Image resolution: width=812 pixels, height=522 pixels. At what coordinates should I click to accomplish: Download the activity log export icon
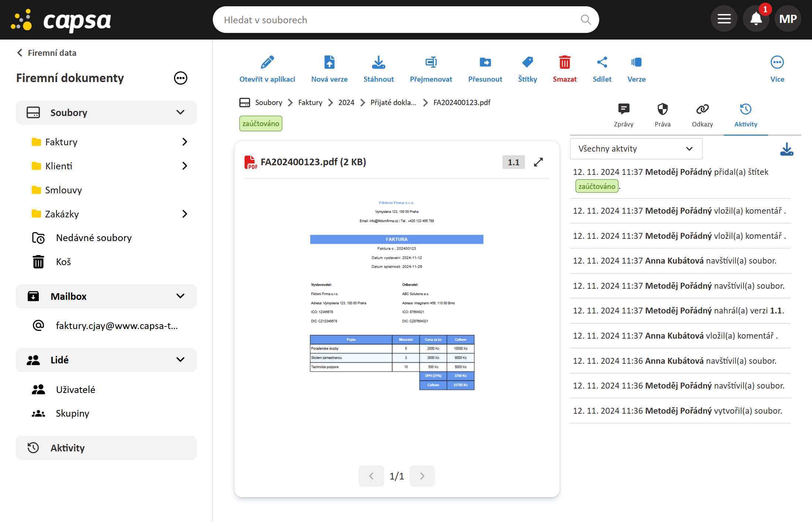click(x=787, y=149)
